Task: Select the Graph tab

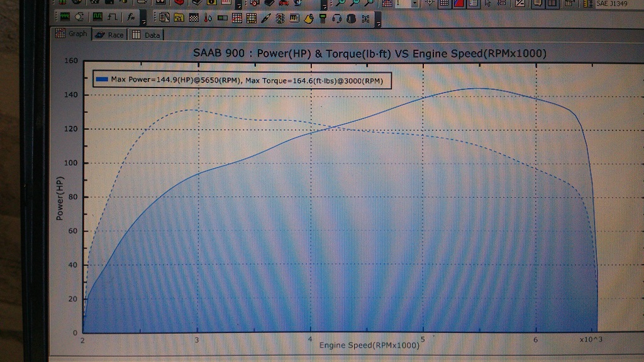Action: coord(72,34)
